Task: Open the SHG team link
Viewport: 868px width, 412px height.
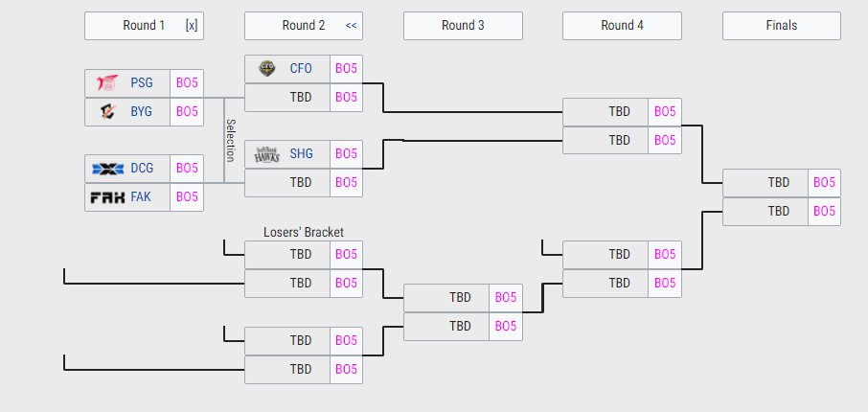Action: pos(301,154)
